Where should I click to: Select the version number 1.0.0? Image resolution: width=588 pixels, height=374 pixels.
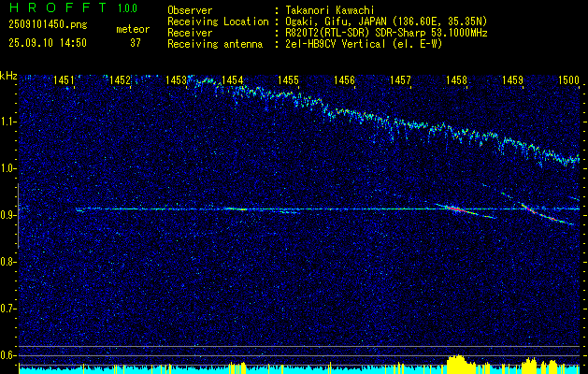[127, 8]
